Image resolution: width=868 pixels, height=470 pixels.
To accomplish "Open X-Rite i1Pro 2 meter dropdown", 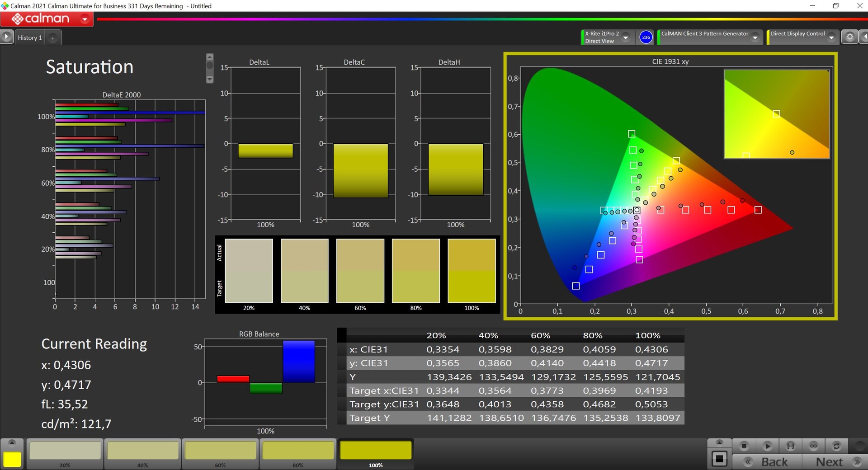I will pos(626,38).
